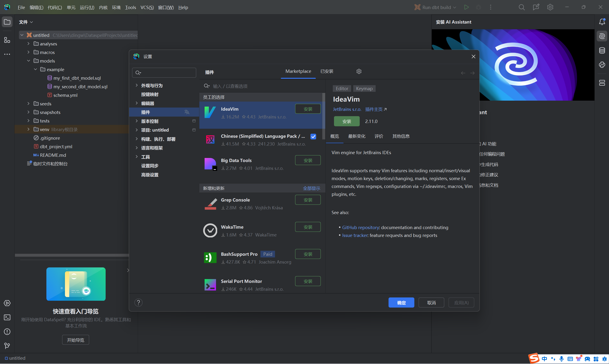Open schema.yml in the project tree
The width and height of the screenshot is (609, 364).
65,95
